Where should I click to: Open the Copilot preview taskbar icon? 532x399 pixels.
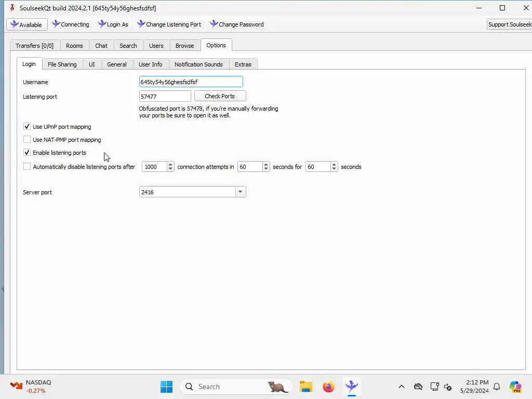pos(515,387)
